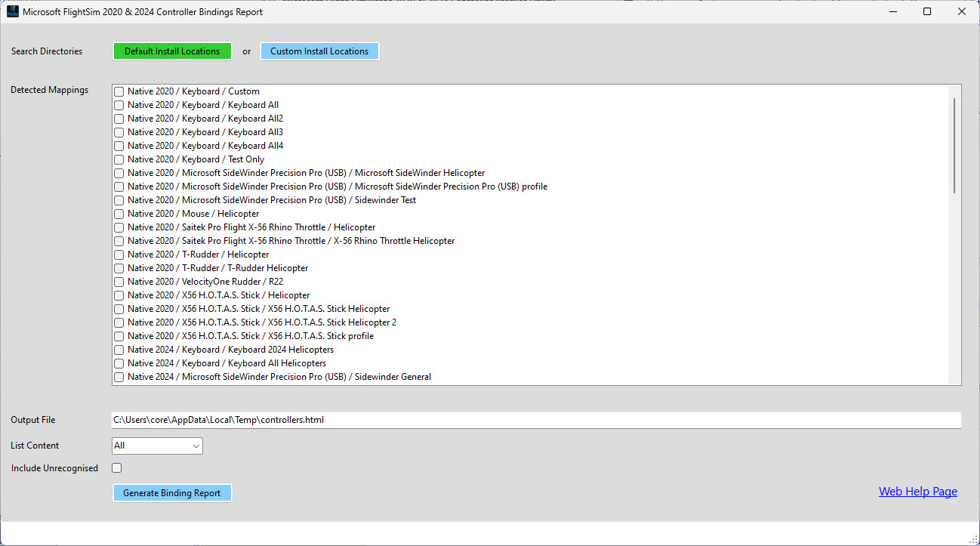Check the "Native 2020 / T-Rudder / Helicopter" mapping
Image resolution: width=980 pixels, height=546 pixels.
pos(119,254)
